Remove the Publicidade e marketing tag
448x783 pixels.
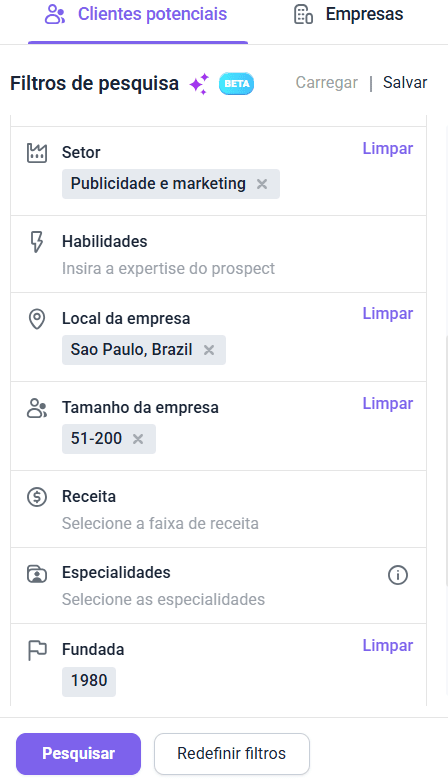coord(262,184)
